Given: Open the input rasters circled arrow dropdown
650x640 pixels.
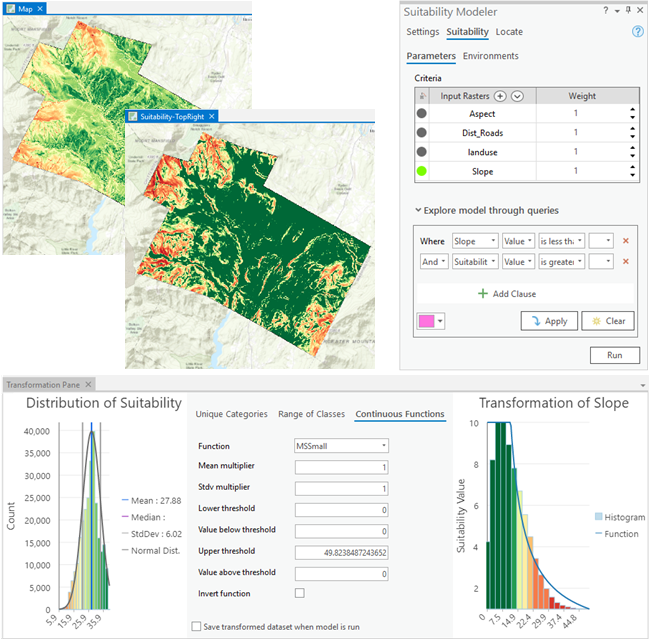Looking at the screenshot, I should pos(517,96).
